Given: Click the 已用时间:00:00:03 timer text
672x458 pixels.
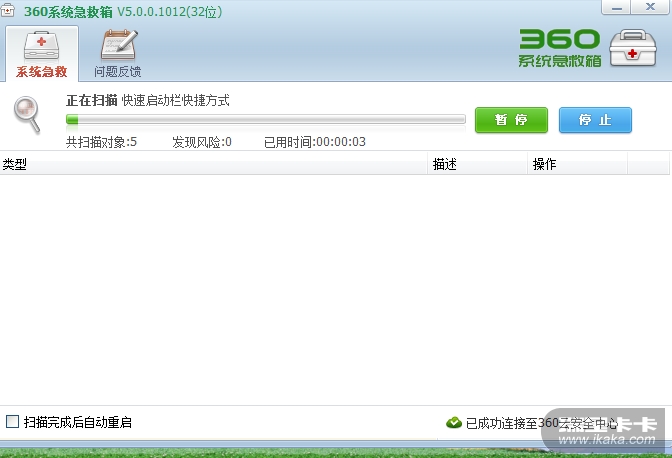Looking at the screenshot, I should click(315, 142).
